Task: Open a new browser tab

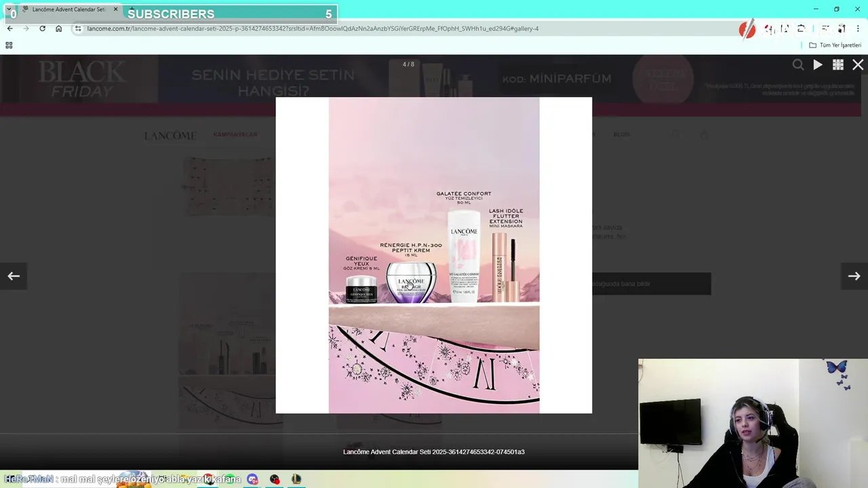Action: point(132,9)
